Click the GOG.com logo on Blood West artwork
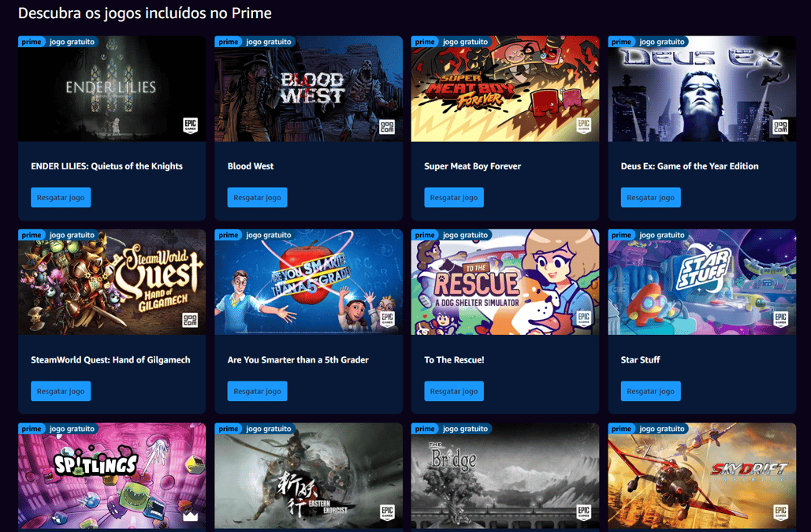Screen dimensions: 811x532 pos(387,126)
